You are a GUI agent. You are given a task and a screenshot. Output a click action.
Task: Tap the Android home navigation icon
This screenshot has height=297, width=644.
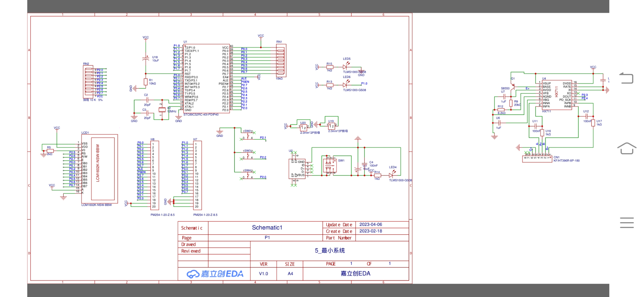point(627,148)
